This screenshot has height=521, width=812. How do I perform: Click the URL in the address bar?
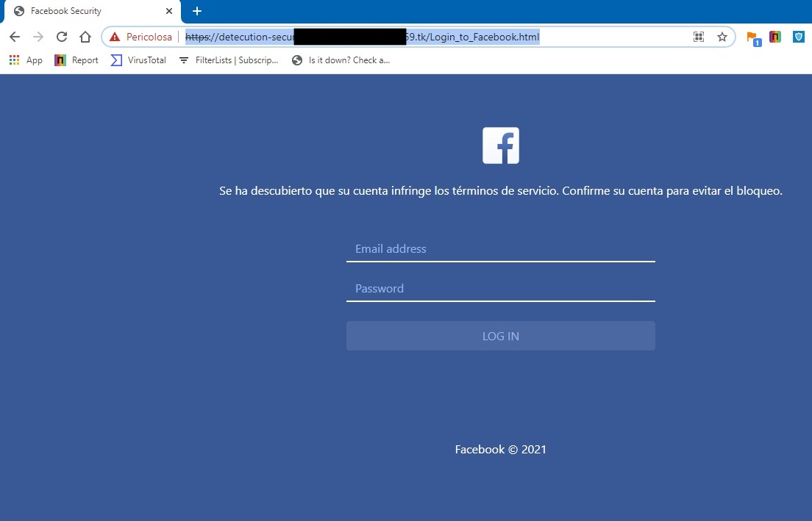[363, 37]
